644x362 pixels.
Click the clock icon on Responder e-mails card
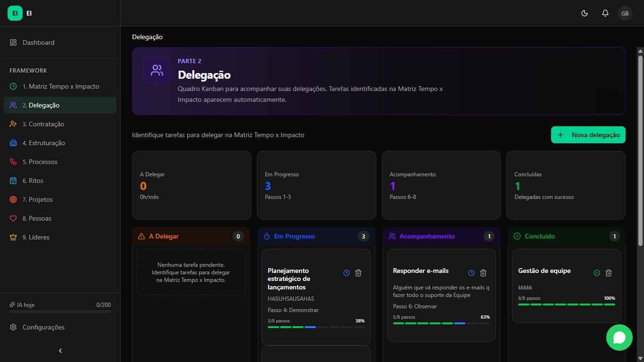click(471, 273)
